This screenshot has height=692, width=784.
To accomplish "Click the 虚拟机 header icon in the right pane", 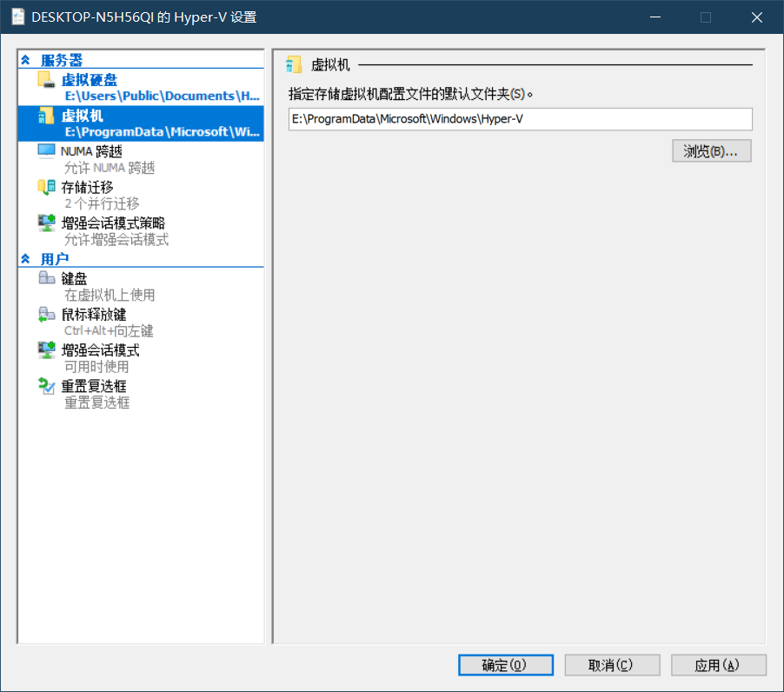I will (294, 64).
